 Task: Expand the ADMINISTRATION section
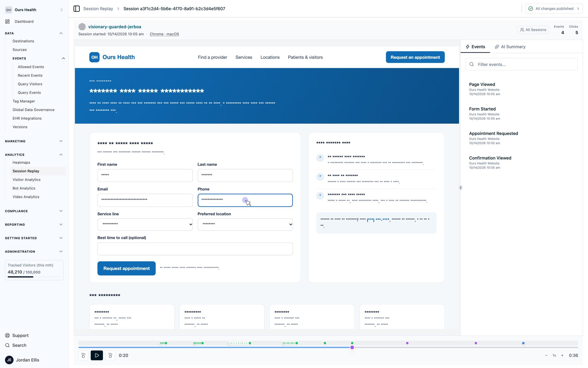(61, 252)
